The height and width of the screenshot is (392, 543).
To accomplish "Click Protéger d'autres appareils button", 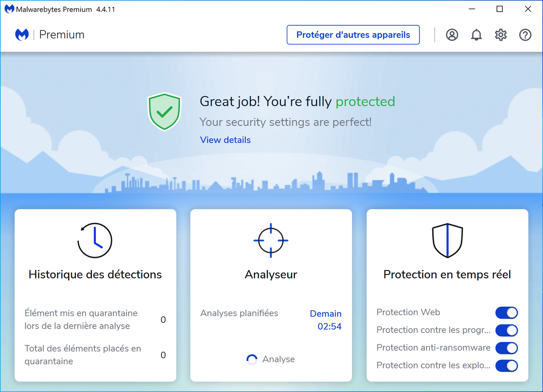I will 353,35.
